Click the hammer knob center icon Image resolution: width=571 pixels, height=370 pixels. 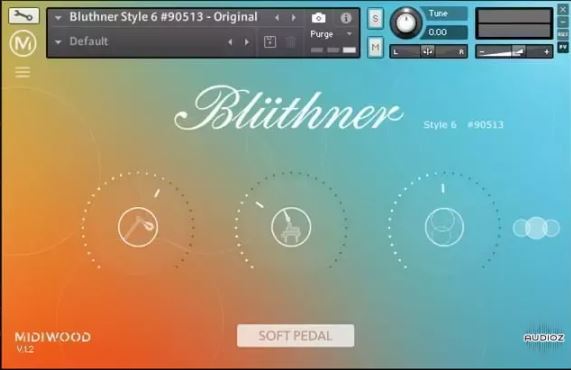pos(138,227)
